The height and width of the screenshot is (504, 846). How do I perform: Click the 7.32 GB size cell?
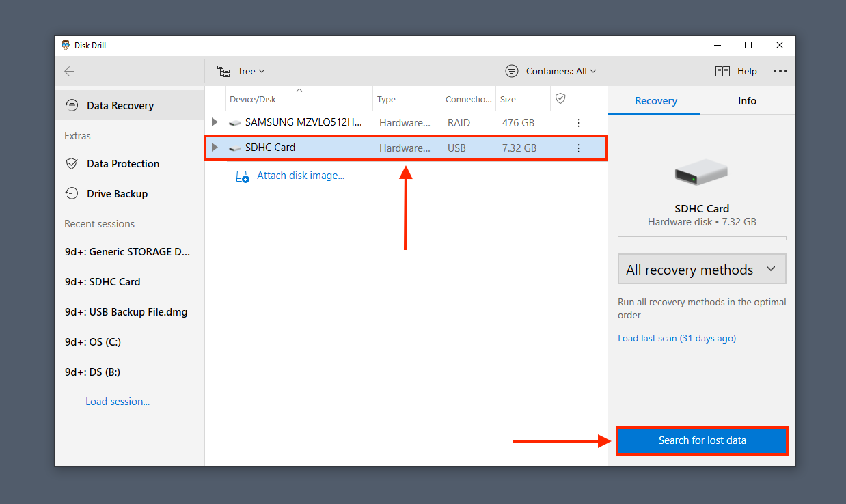tap(519, 148)
